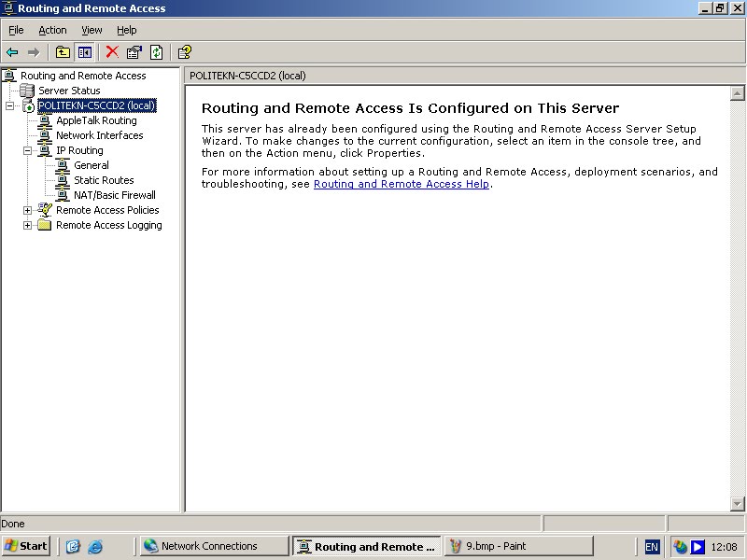
Task: Select Remote Access Logging label
Action: (x=109, y=225)
